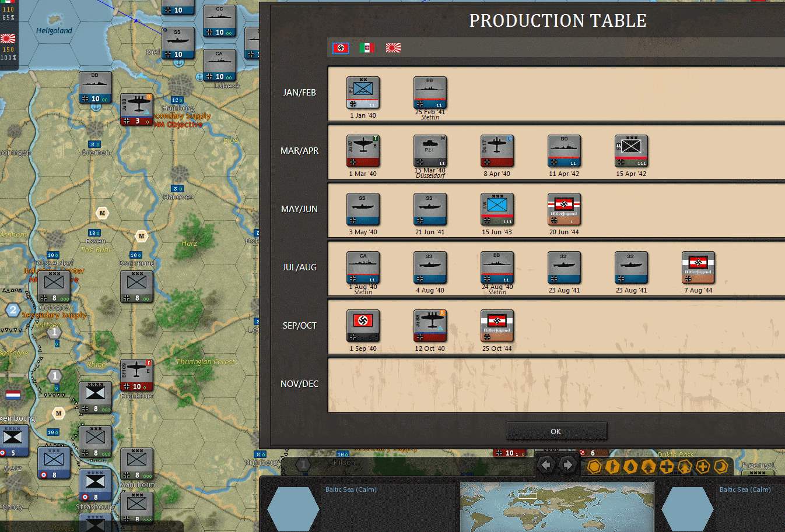This screenshot has height=532, width=785.
Task: Select the submarine dated 4 Aug '40
Action: (430, 268)
